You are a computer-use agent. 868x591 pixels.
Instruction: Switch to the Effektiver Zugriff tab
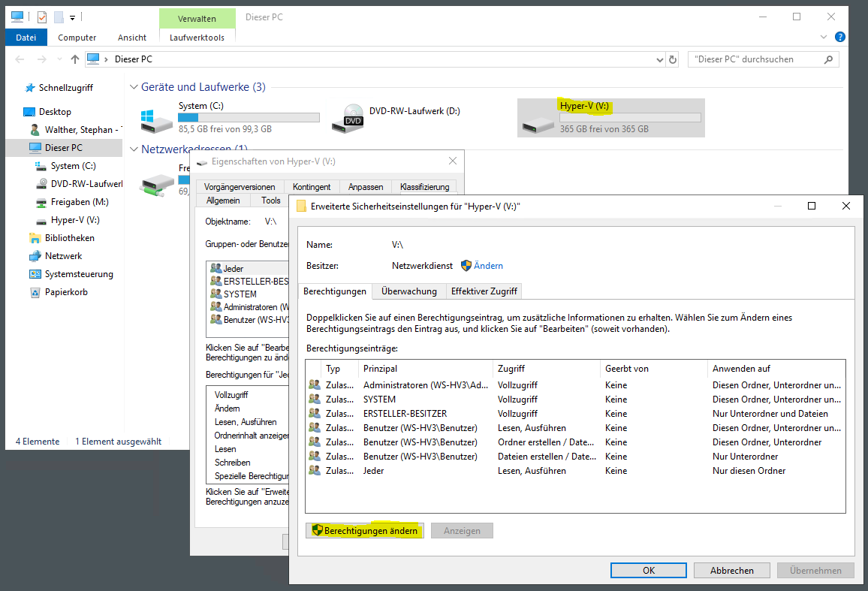click(484, 291)
